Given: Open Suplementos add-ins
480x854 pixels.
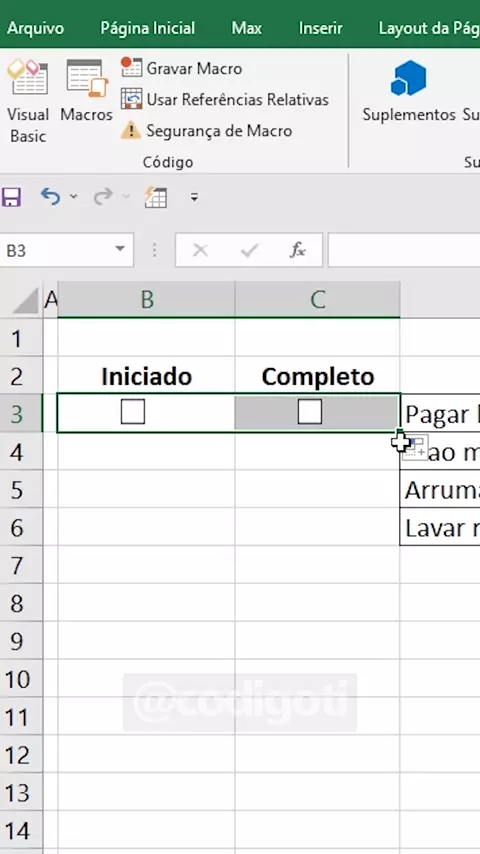Looking at the screenshot, I should 409,91.
